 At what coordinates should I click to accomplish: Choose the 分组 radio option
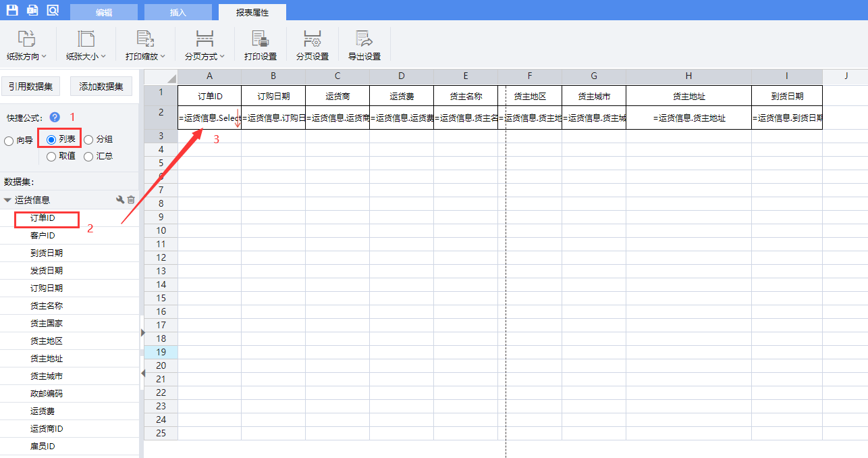(88, 140)
